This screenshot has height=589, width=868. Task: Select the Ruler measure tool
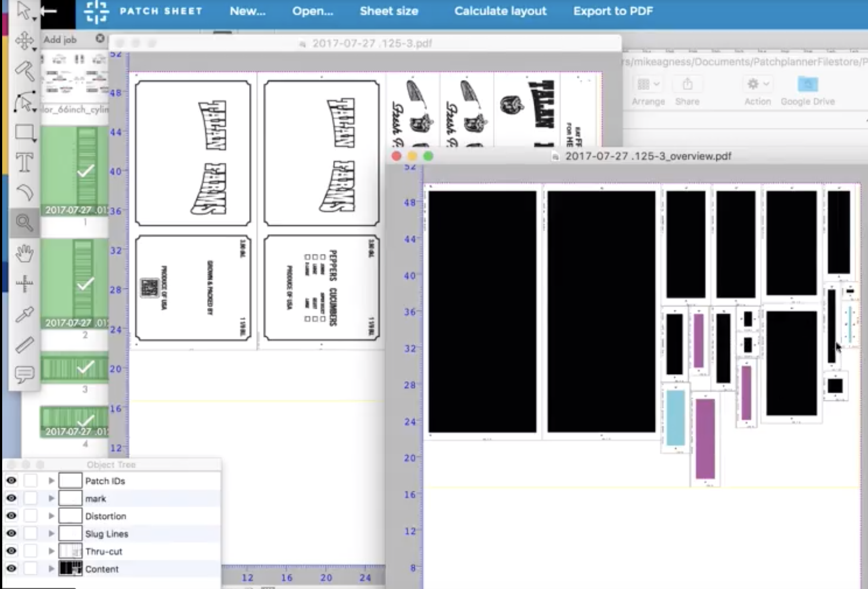pos(24,344)
